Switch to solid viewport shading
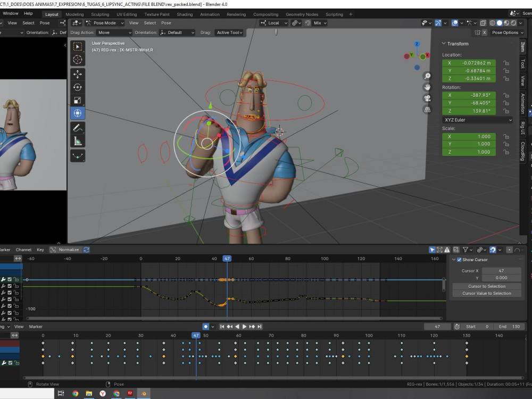The height and width of the screenshot is (399, 532). tap(500, 23)
